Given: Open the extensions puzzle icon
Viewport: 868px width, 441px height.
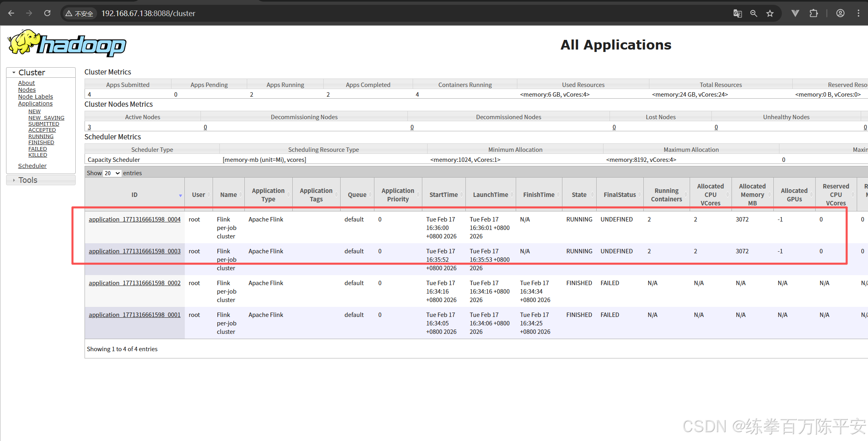Looking at the screenshot, I should [x=814, y=13].
